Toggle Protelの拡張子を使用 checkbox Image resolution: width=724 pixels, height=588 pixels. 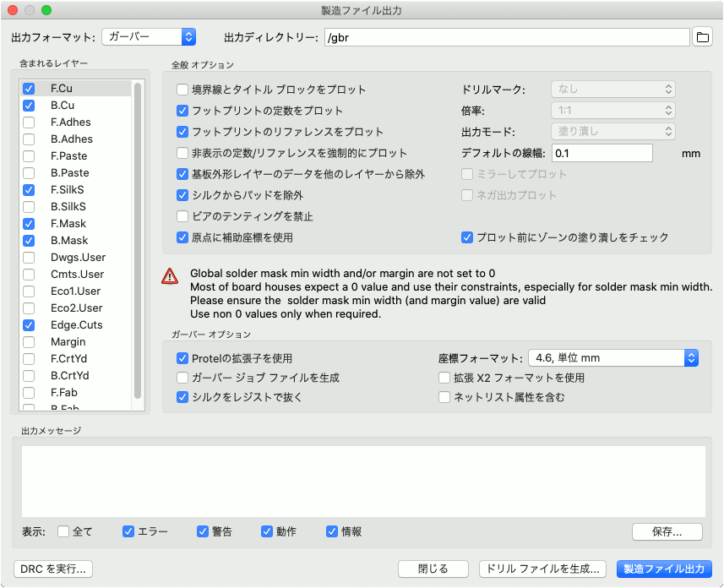coord(182,358)
